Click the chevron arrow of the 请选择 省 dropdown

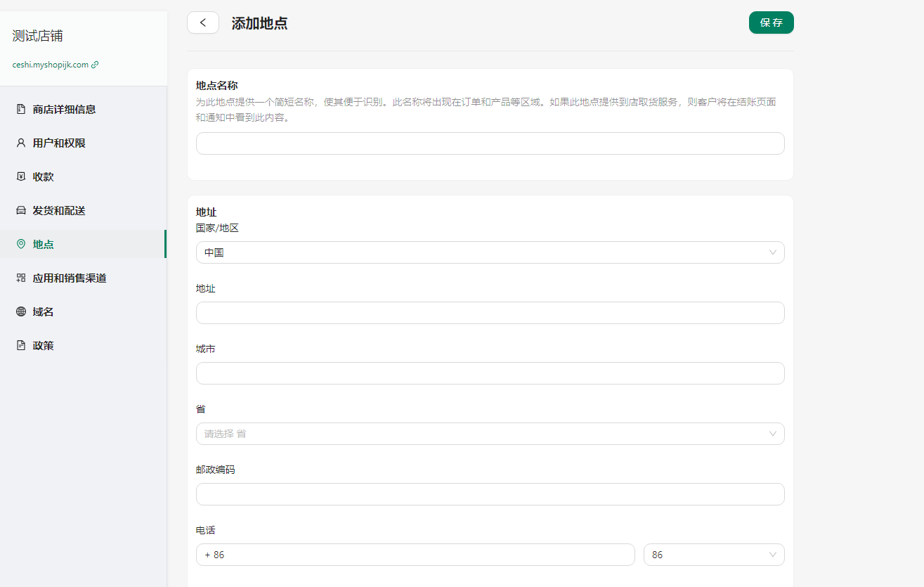[x=773, y=434]
